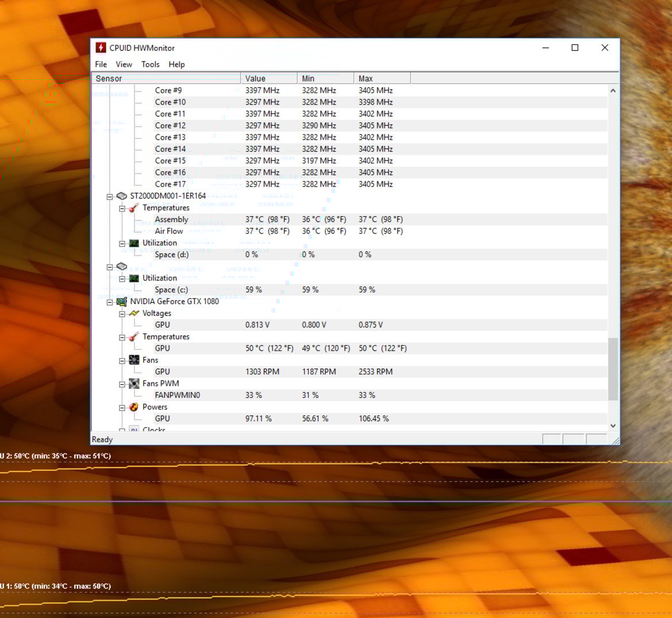Collapse the unnamed drive node above Space (c:)

tap(110, 267)
